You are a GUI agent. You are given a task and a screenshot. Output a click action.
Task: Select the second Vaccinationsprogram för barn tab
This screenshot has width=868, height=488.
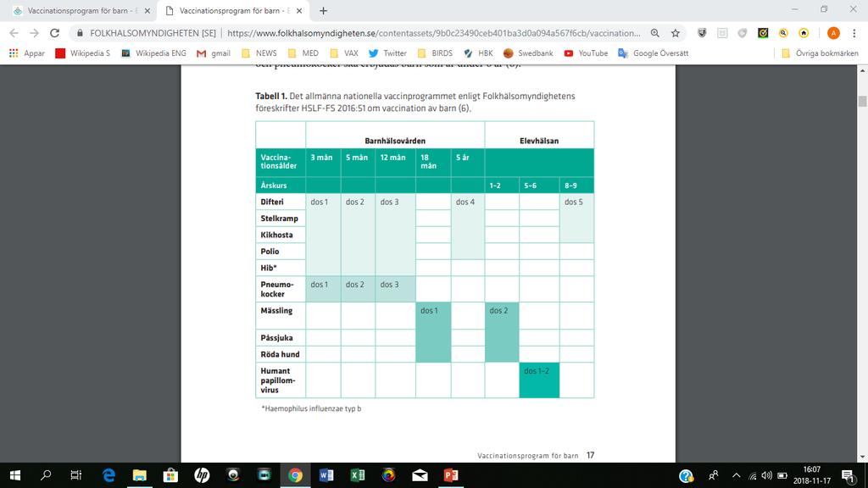click(232, 10)
